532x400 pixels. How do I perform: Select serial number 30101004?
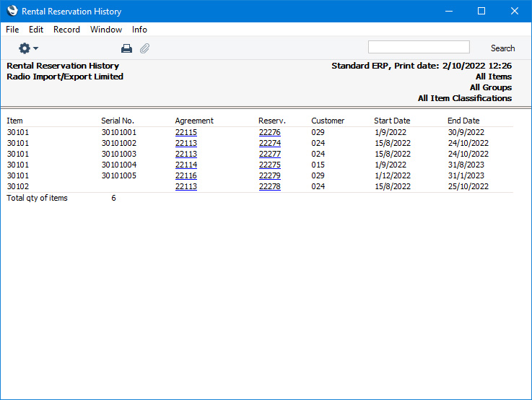point(119,165)
